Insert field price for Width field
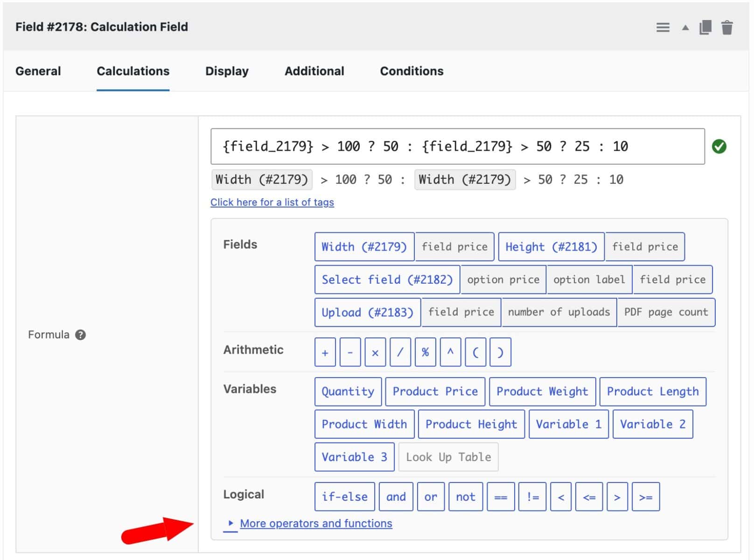Image resolution: width=754 pixels, height=560 pixels. 454,247
